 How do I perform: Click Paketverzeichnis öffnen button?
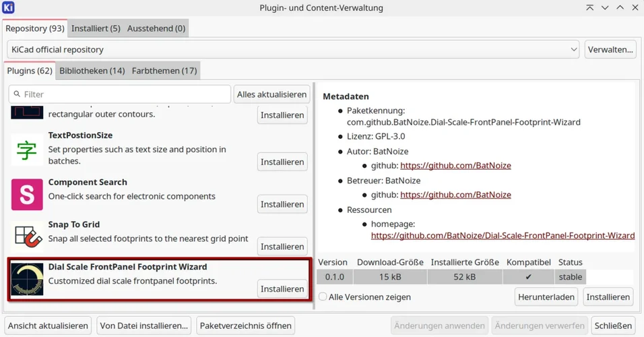(246, 326)
